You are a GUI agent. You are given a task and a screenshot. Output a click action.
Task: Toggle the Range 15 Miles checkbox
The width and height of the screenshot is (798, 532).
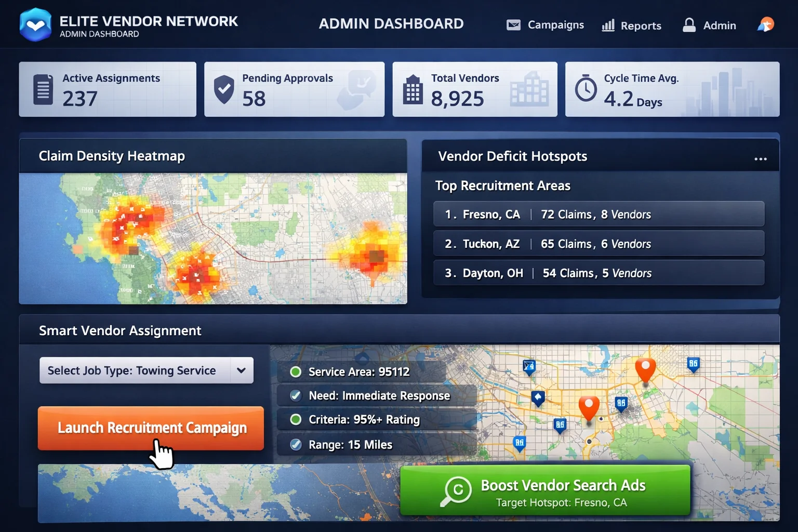[296, 444]
